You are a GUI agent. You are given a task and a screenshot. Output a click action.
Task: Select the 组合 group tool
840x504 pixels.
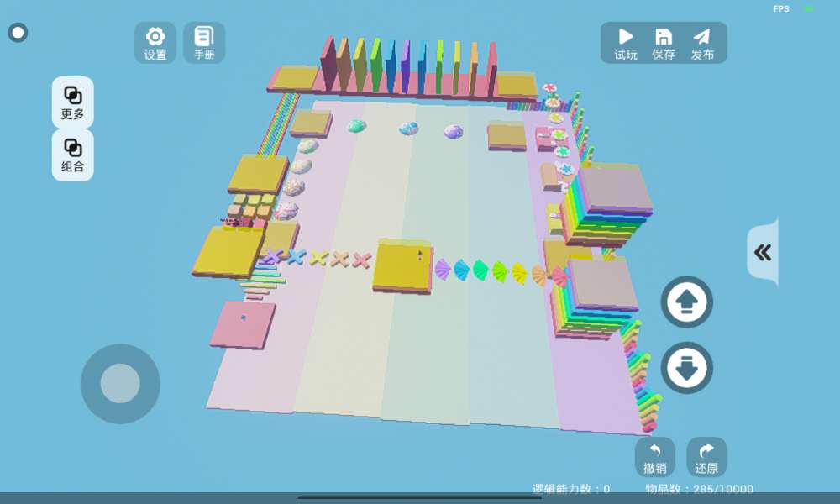tap(73, 155)
